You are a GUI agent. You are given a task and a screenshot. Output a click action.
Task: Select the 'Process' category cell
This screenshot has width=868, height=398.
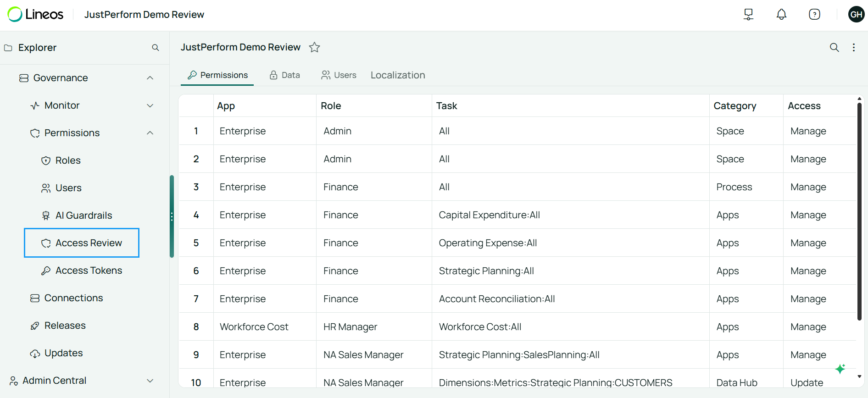(746, 187)
